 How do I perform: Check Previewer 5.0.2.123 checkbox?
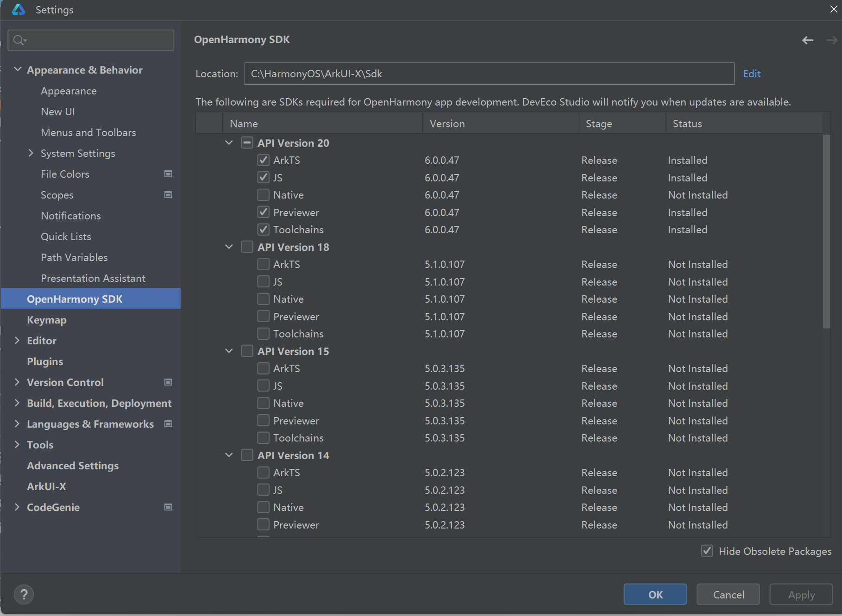(263, 525)
